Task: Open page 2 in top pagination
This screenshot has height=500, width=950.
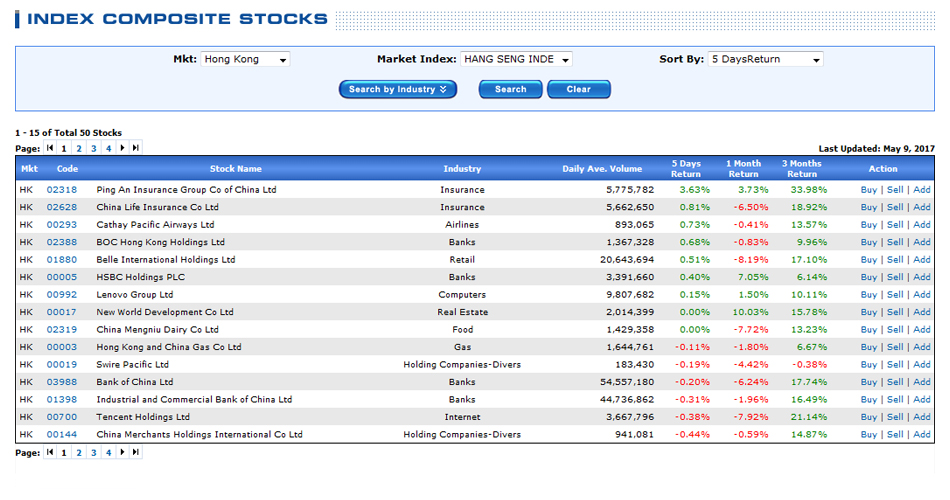Action: [x=79, y=148]
